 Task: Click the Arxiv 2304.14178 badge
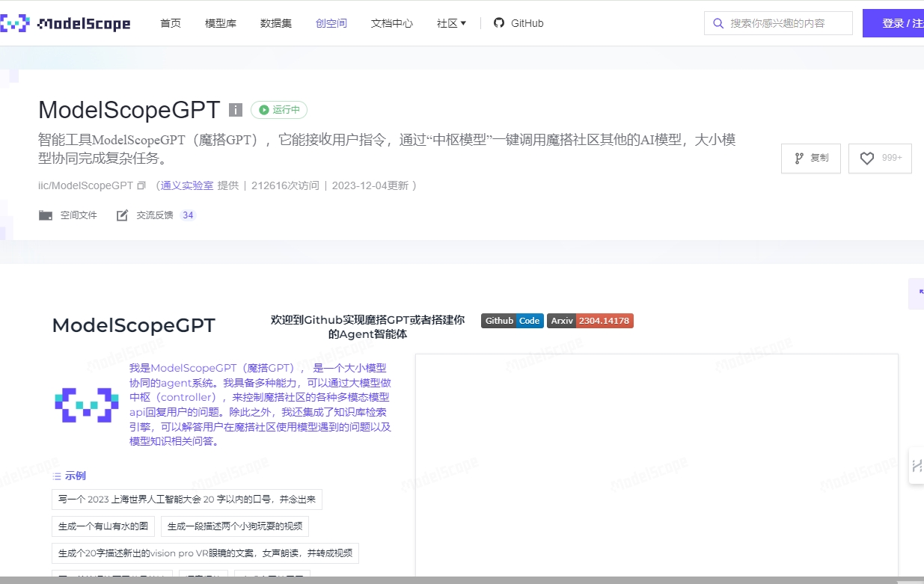590,321
